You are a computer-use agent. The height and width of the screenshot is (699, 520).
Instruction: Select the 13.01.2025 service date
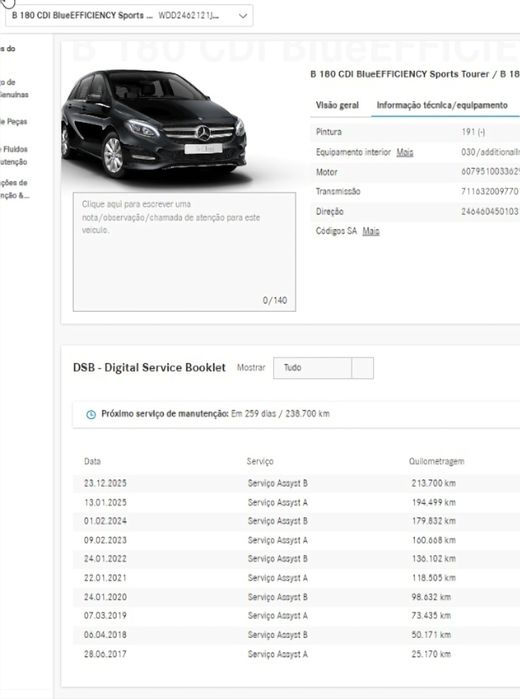105,502
